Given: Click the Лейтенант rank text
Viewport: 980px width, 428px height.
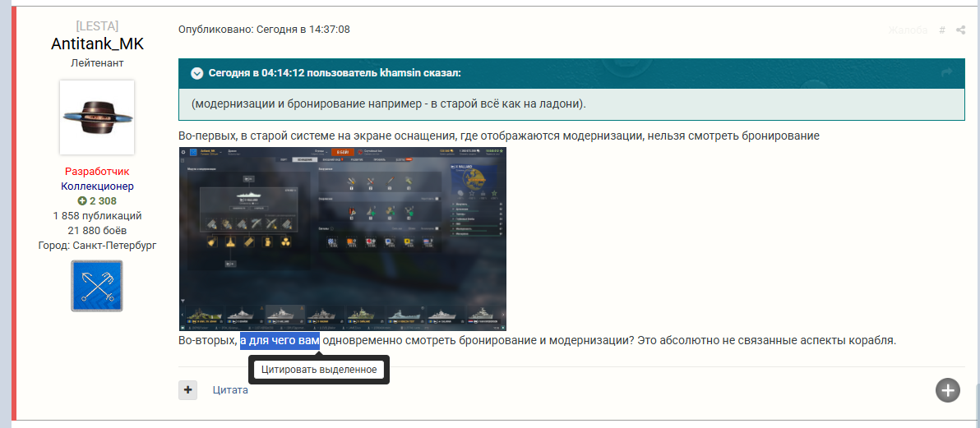Looking at the screenshot, I should (x=97, y=63).
